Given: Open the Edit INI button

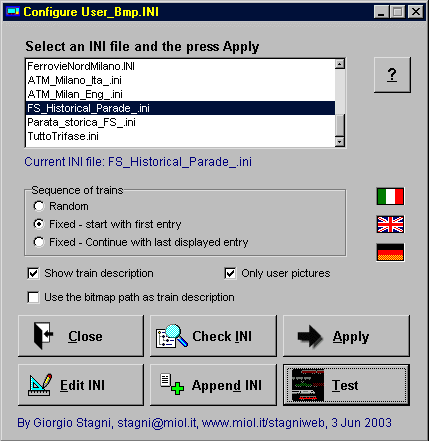Looking at the screenshot, I should pyautogui.click(x=81, y=385).
